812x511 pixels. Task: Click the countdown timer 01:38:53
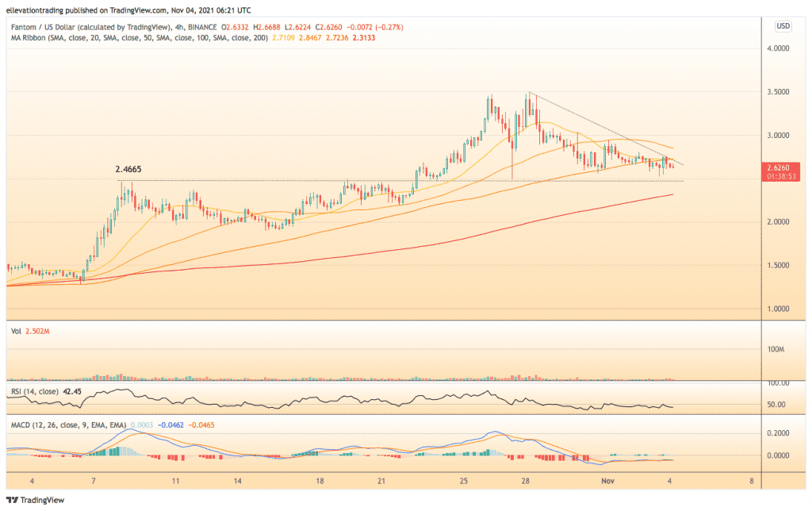pos(781,177)
